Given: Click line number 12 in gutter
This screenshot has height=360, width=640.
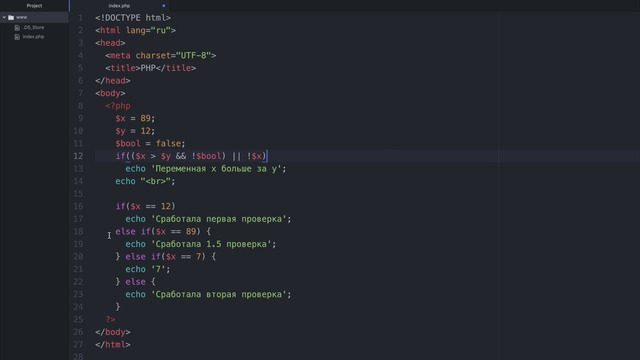Looking at the screenshot, I should 78,156.
